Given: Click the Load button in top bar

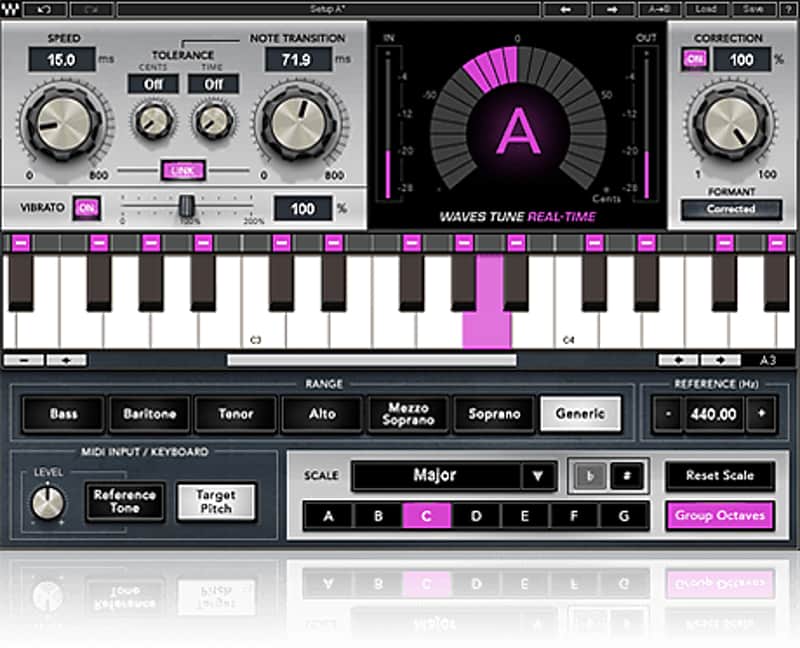Looking at the screenshot, I should (706, 9).
